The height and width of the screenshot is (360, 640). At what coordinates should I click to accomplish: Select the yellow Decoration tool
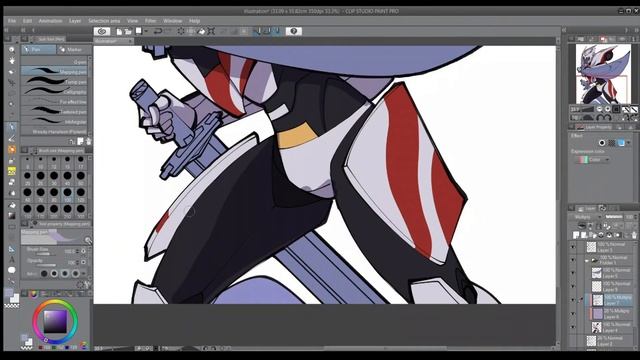(x=11, y=171)
